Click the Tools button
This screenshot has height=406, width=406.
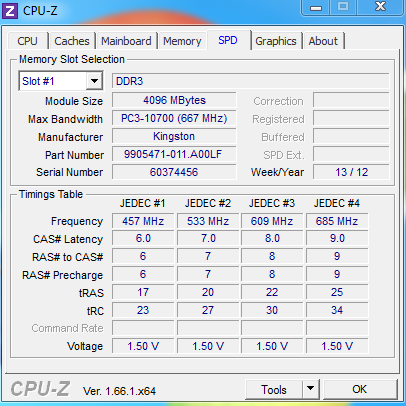[274, 389]
